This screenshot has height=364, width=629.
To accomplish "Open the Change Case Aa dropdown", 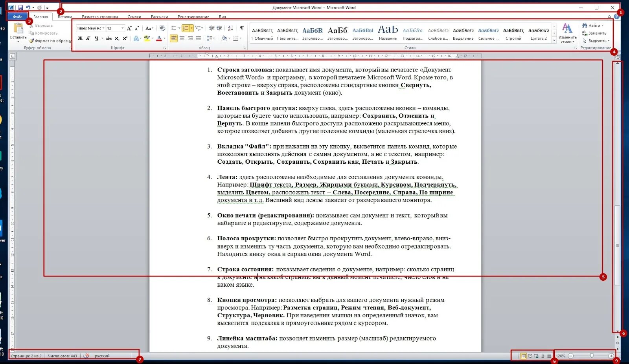I will click(x=149, y=28).
